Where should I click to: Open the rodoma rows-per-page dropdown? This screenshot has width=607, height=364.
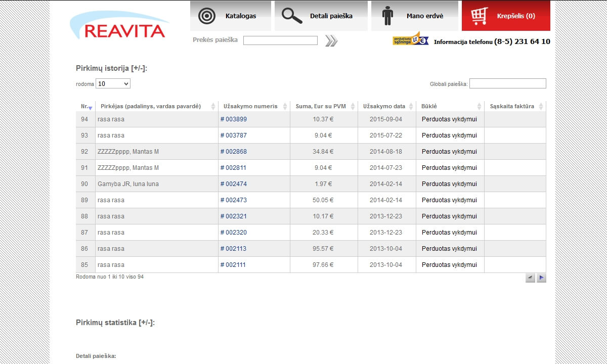(x=113, y=84)
